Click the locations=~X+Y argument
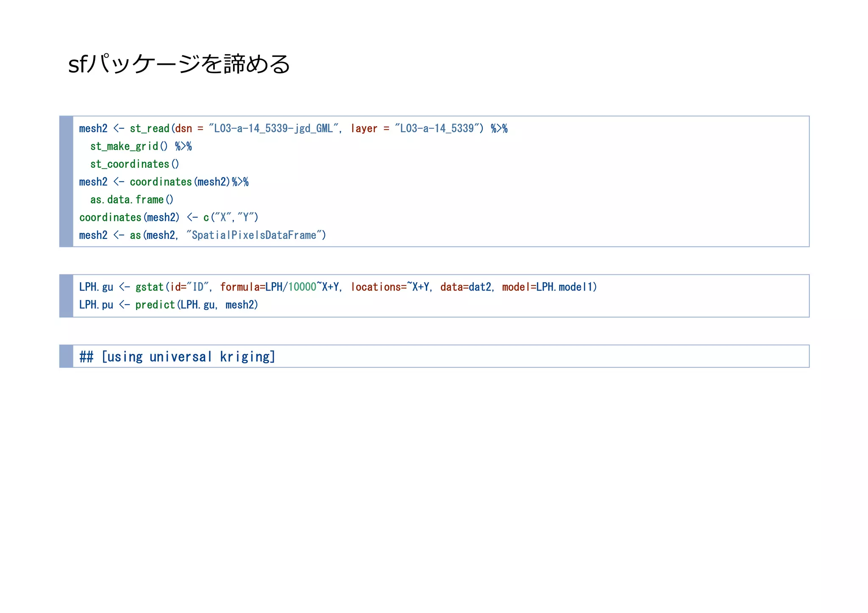The height and width of the screenshot is (613, 868). [x=389, y=287]
